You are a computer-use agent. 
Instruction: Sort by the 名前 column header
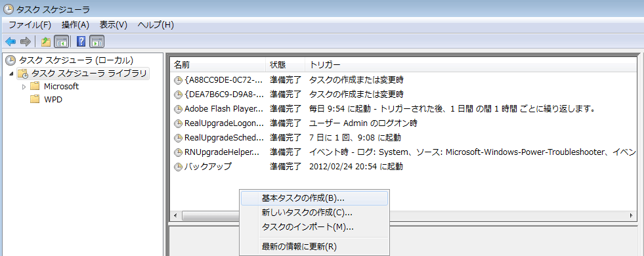(x=218, y=65)
